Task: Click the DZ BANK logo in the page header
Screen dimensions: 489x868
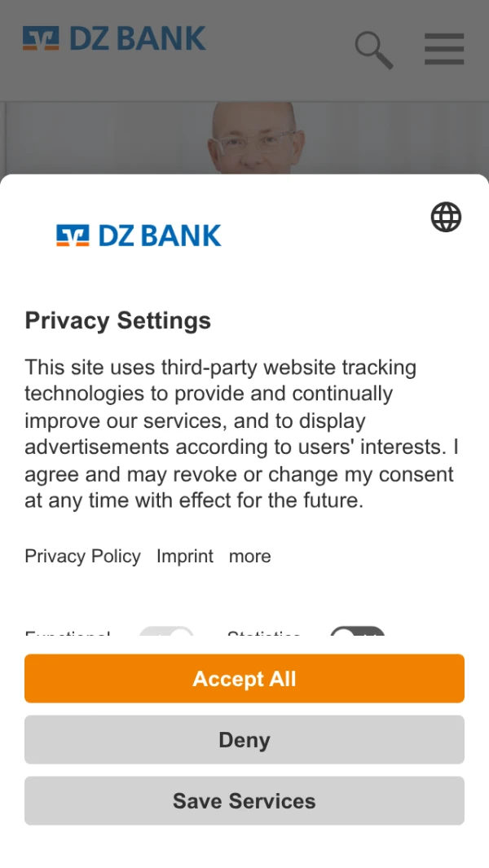Action: click(114, 39)
